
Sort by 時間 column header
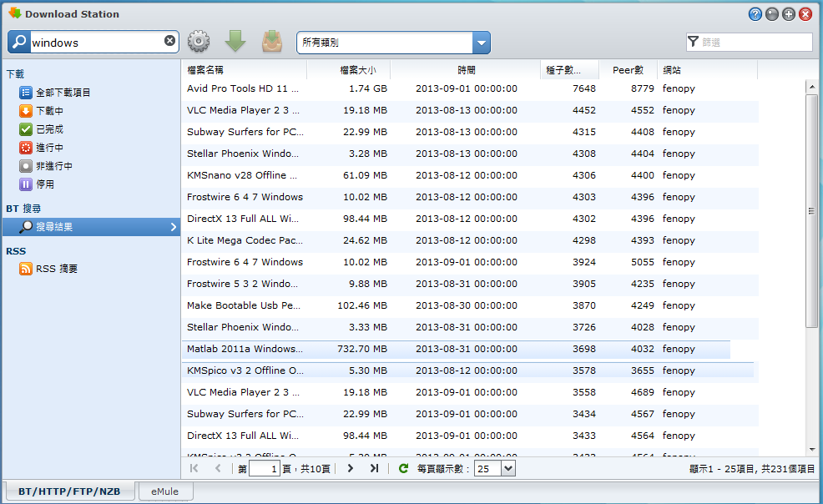pyautogui.click(x=466, y=70)
